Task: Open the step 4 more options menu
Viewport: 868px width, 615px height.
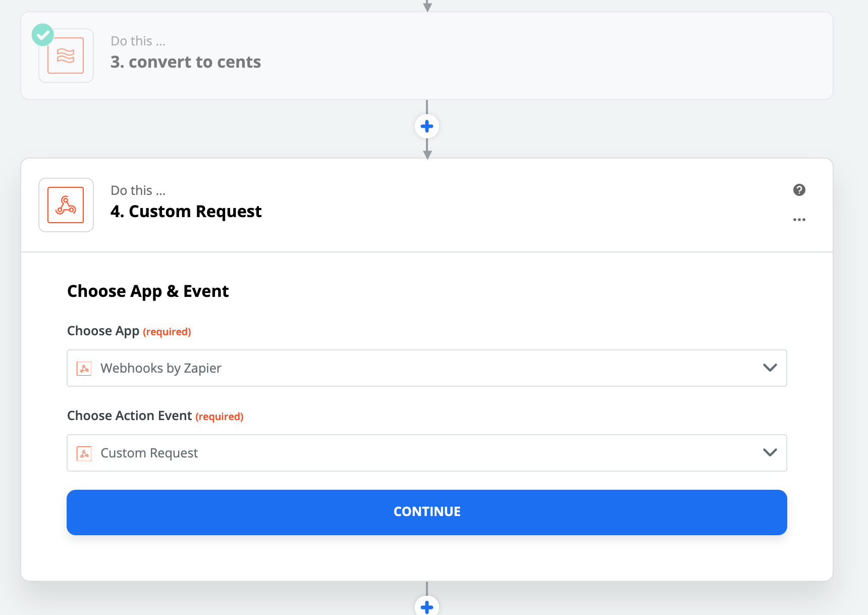Action: [799, 220]
